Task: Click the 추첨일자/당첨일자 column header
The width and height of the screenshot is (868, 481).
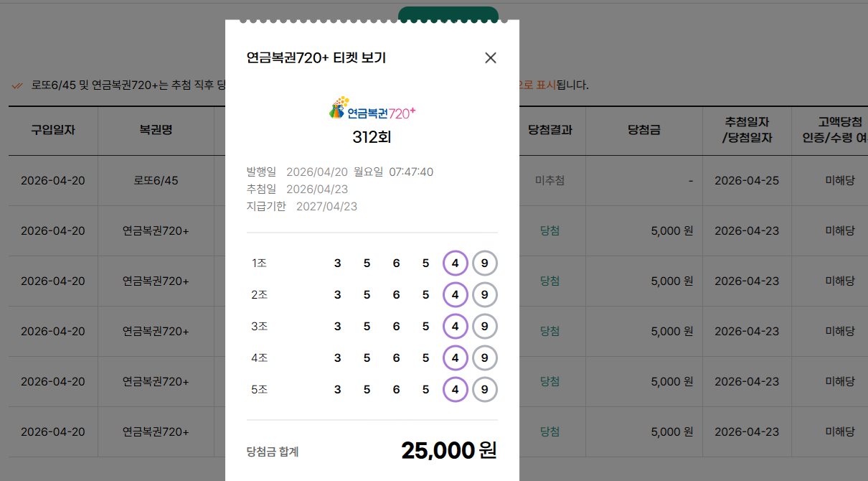Action: pos(747,130)
